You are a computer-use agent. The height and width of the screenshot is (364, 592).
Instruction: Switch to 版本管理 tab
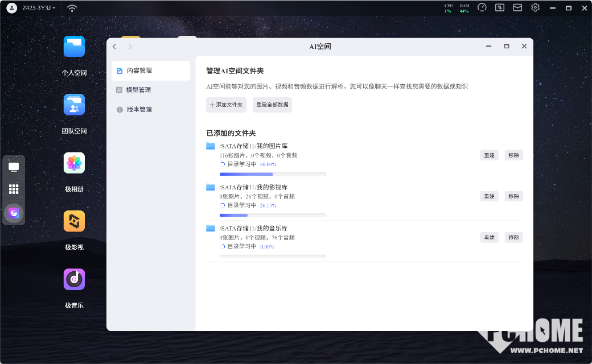tap(139, 109)
